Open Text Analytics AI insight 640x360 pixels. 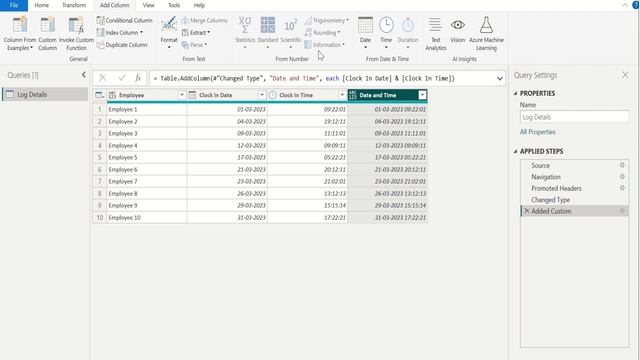(x=436, y=33)
